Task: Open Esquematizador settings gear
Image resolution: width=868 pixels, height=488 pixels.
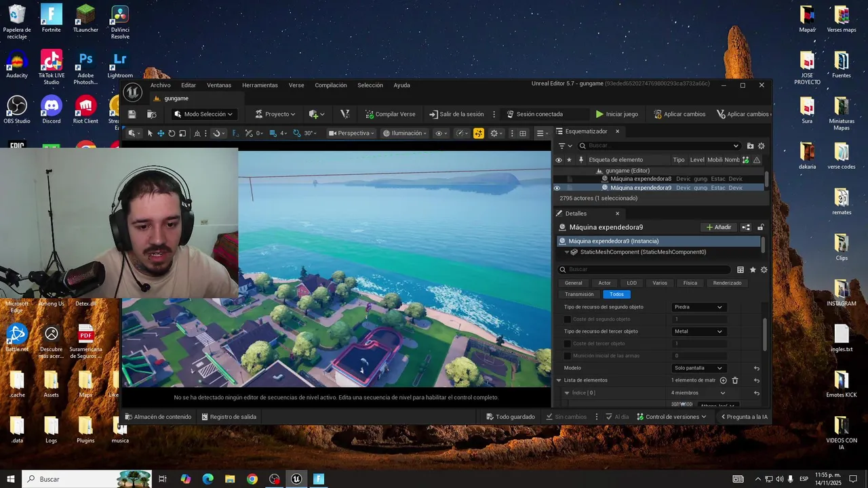Action: pyautogui.click(x=761, y=146)
